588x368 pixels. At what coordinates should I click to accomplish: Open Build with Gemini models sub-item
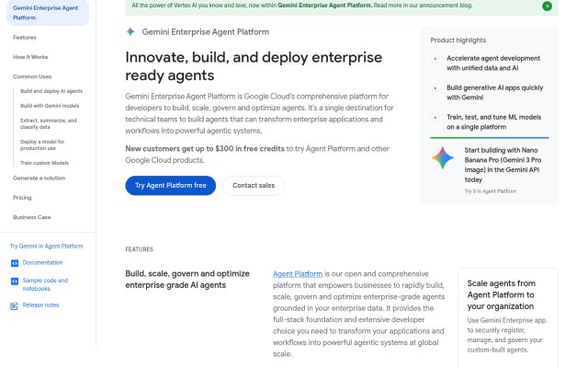coord(50,106)
